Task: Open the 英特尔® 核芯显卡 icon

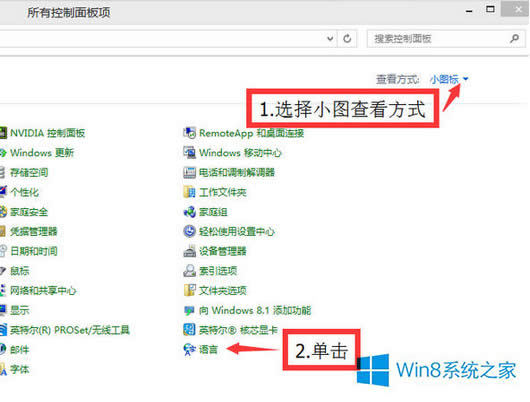Action: coord(189,330)
